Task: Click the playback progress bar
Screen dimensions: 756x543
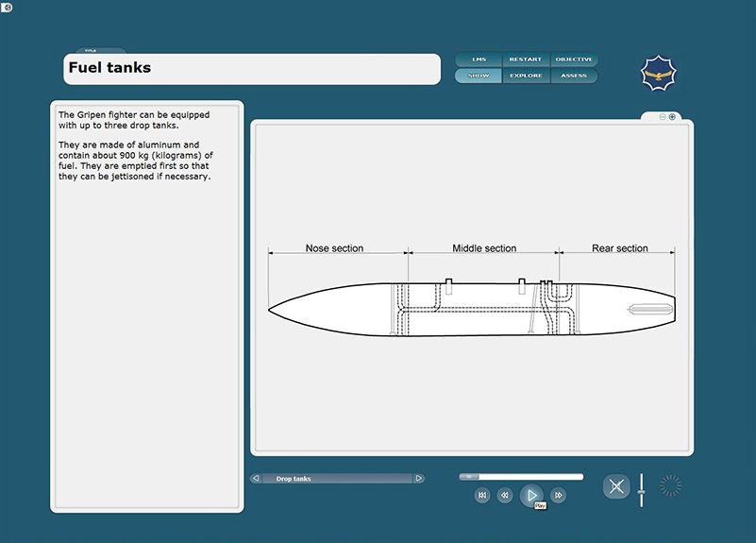Action: (x=521, y=477)
